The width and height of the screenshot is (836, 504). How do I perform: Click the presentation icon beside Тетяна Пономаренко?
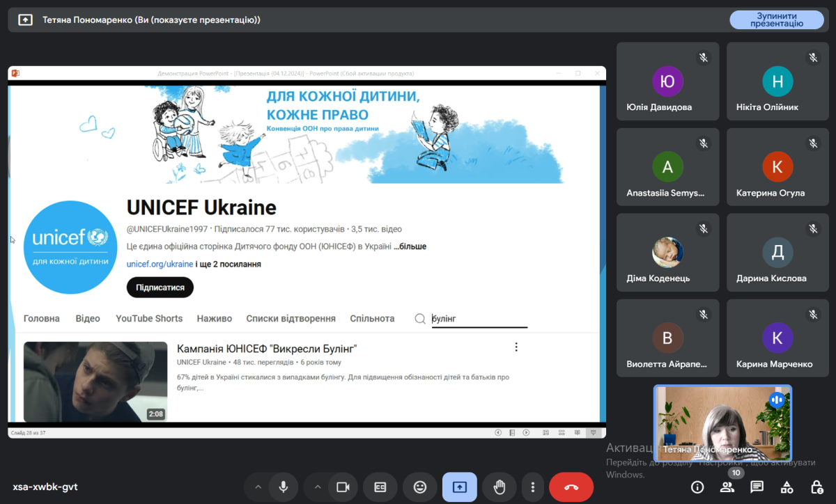click(25, 20)
